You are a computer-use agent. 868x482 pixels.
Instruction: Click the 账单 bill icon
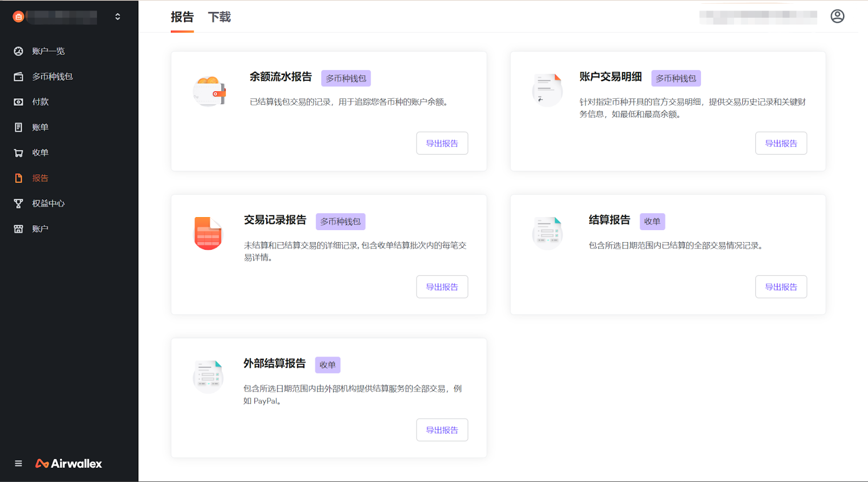[18, 128]
